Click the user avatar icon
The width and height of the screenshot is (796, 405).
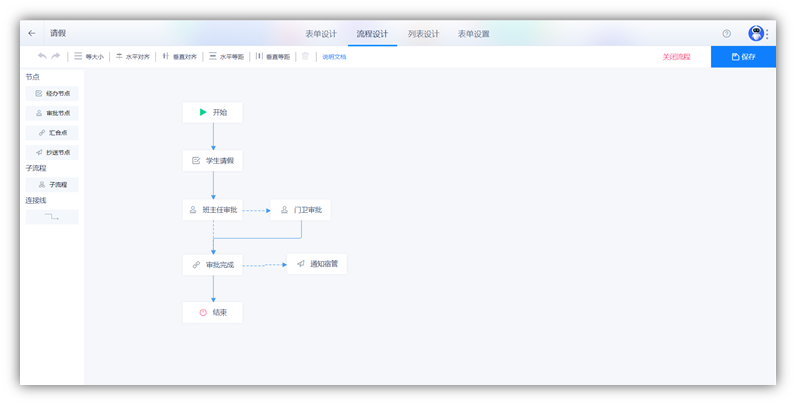756,33
